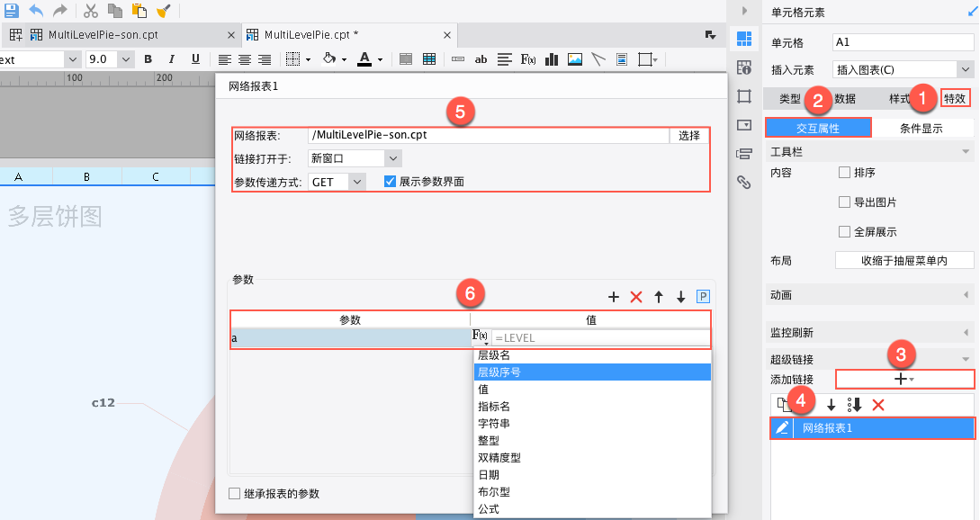Select the 交互属性 tab
Screen dimensions: 980x520
coord(818,128)
